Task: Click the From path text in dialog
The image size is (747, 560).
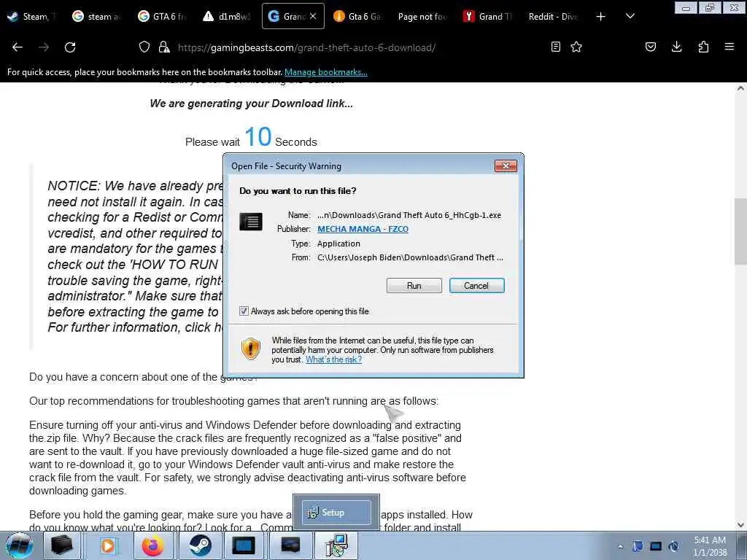Action: 410,257
